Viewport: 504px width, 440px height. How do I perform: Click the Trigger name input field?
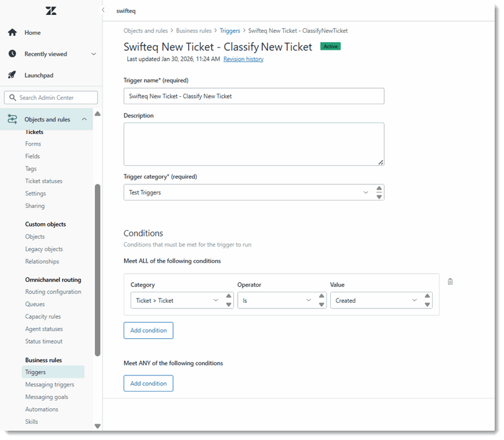[254, 96]
